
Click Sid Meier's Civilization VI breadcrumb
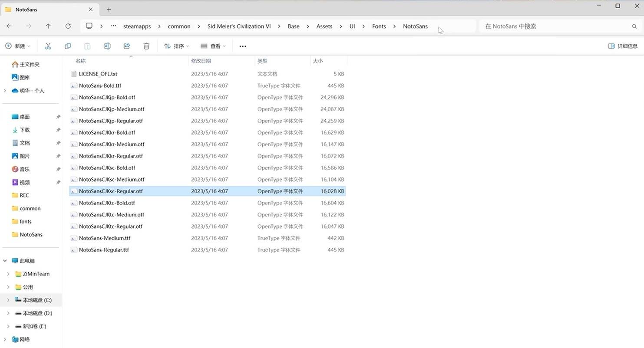coord(239,26)
